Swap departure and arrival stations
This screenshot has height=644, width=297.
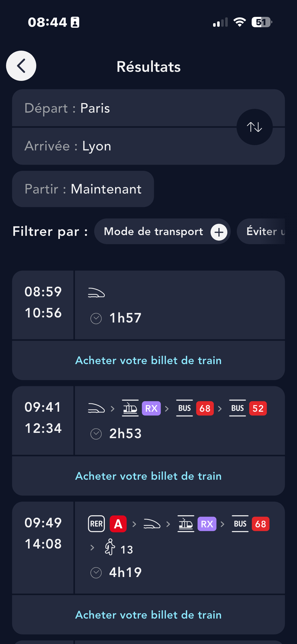pos(254,127)
